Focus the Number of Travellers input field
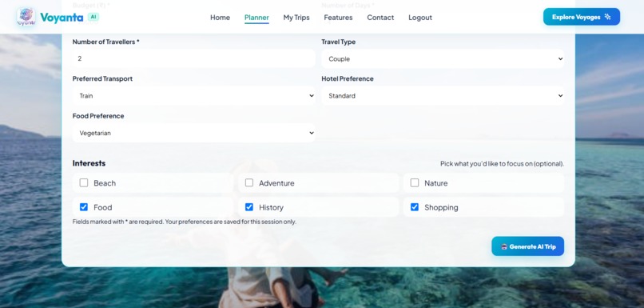 194,59
